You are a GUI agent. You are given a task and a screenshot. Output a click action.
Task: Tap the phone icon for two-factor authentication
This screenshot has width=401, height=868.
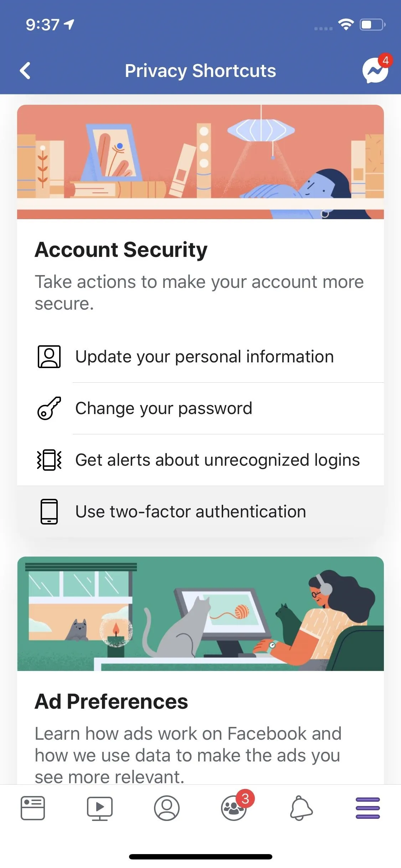(49, 512)
